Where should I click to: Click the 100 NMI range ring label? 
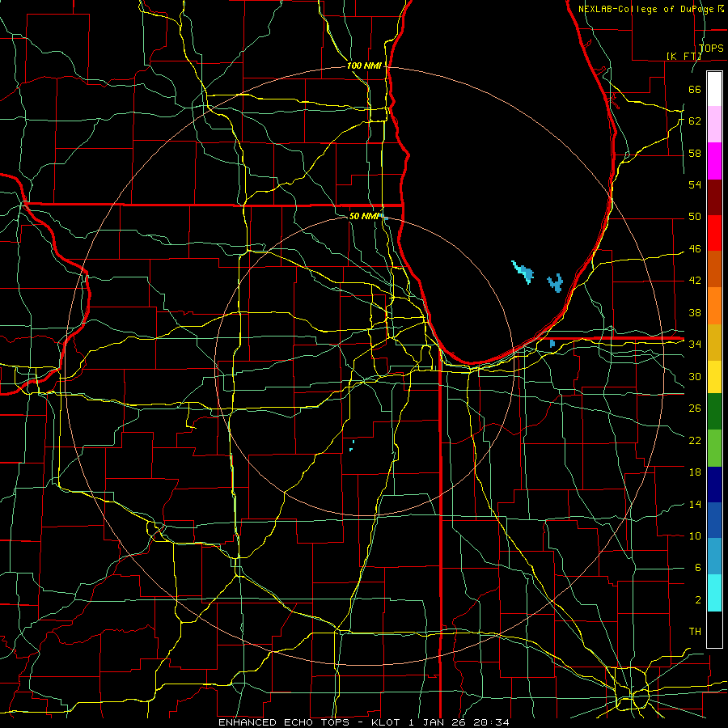364,66
